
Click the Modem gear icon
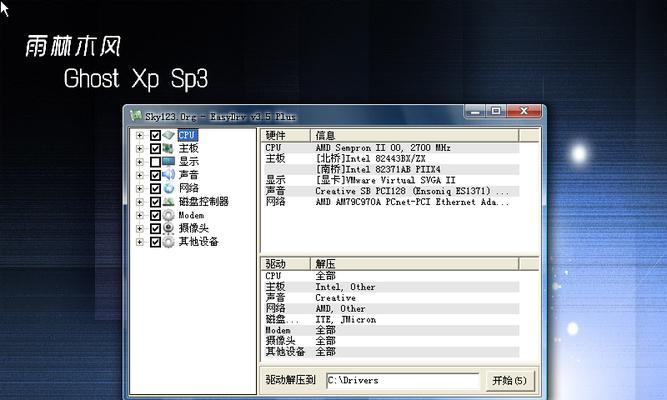coord(168,215)
